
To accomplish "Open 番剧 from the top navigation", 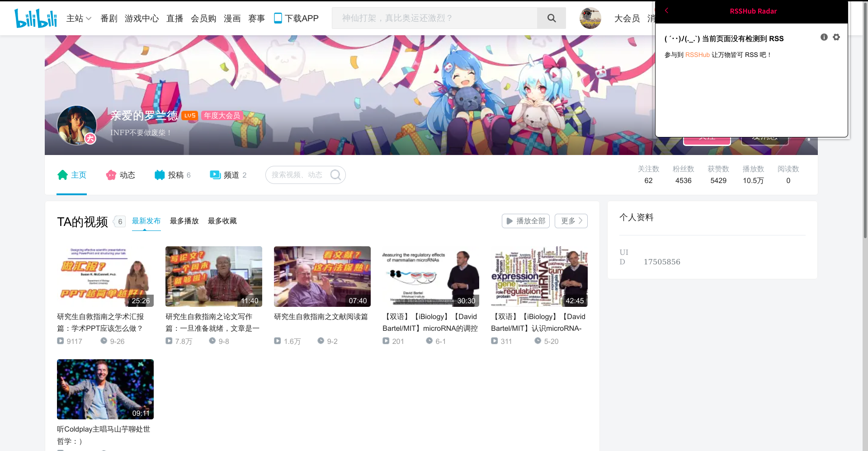I will click(x=108, y=18).
